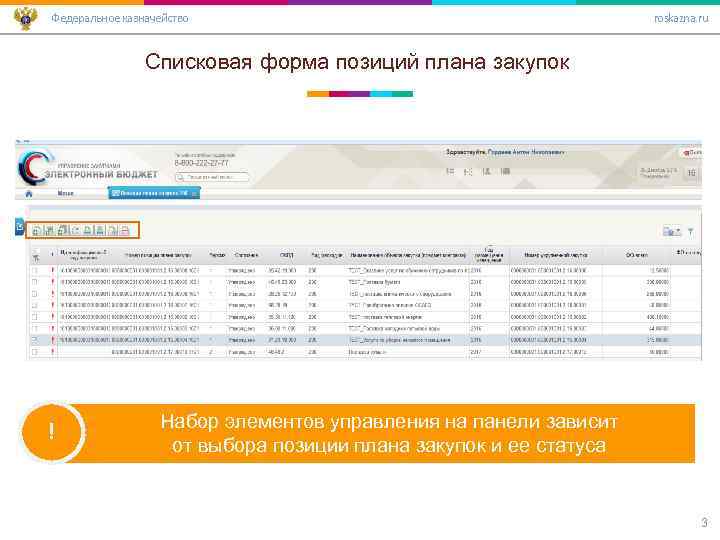720x540 pixels.
Task: Expand the dropdown arrow beside the export icon
Action: (679, 232)
